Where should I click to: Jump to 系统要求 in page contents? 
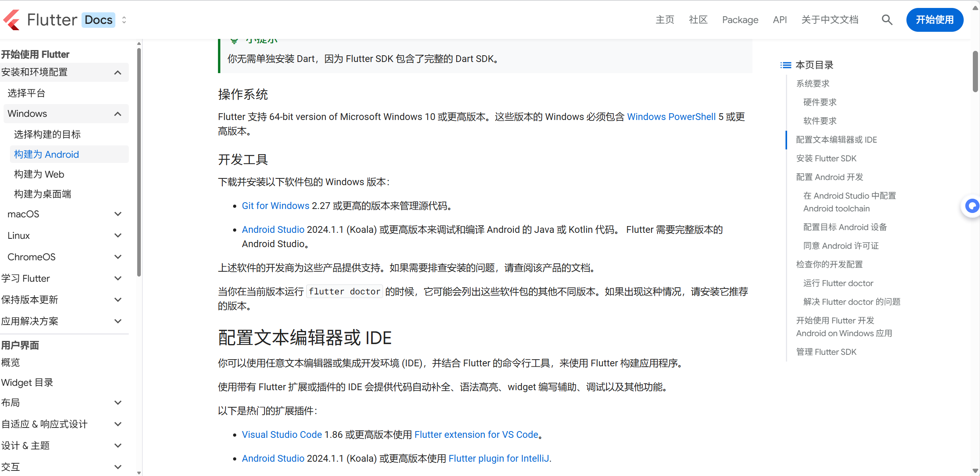[813, 84]
